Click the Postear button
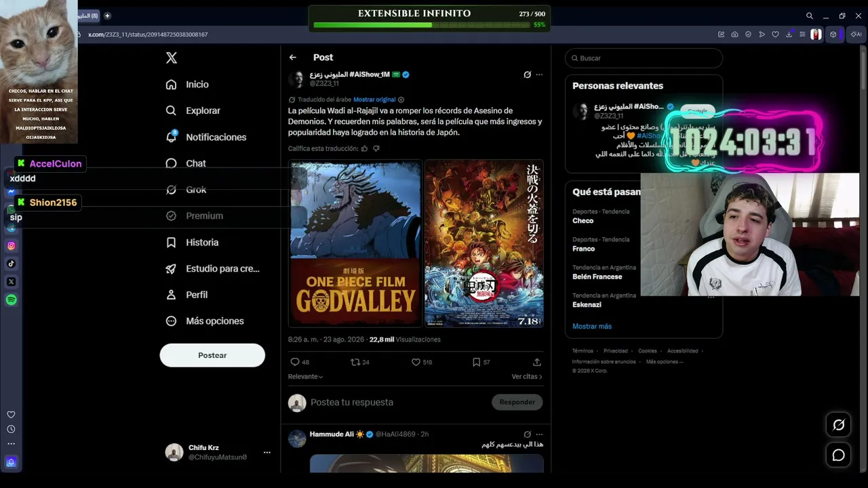Screen dimensions: 868x488 [212, 355]
